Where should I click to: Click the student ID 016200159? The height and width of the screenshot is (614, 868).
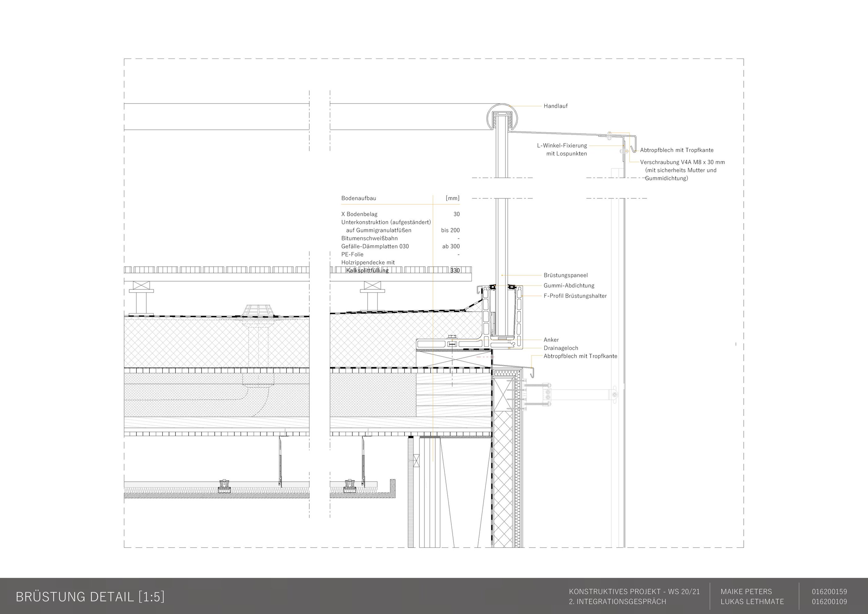click(829, 592)
